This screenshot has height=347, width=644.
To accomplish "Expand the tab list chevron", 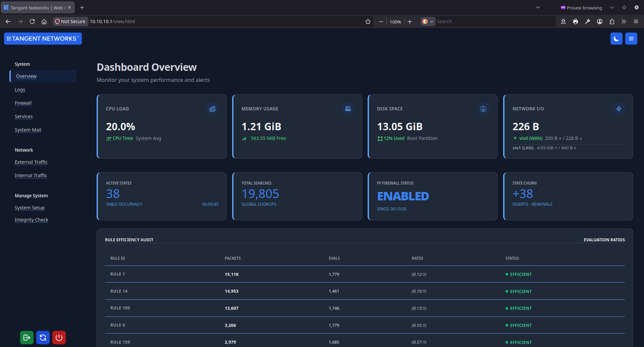I will 538,7.
